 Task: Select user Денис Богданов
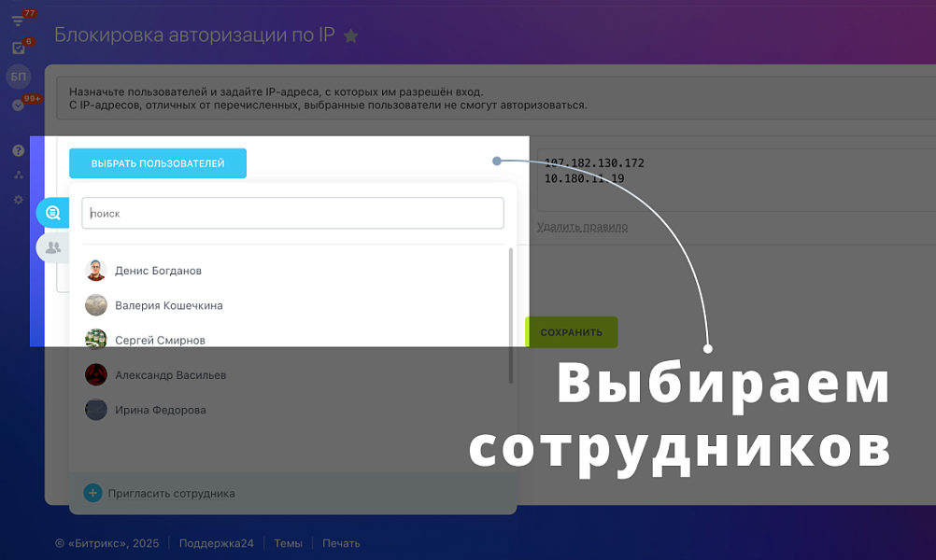pyautogui.click(x=158, y=271)
